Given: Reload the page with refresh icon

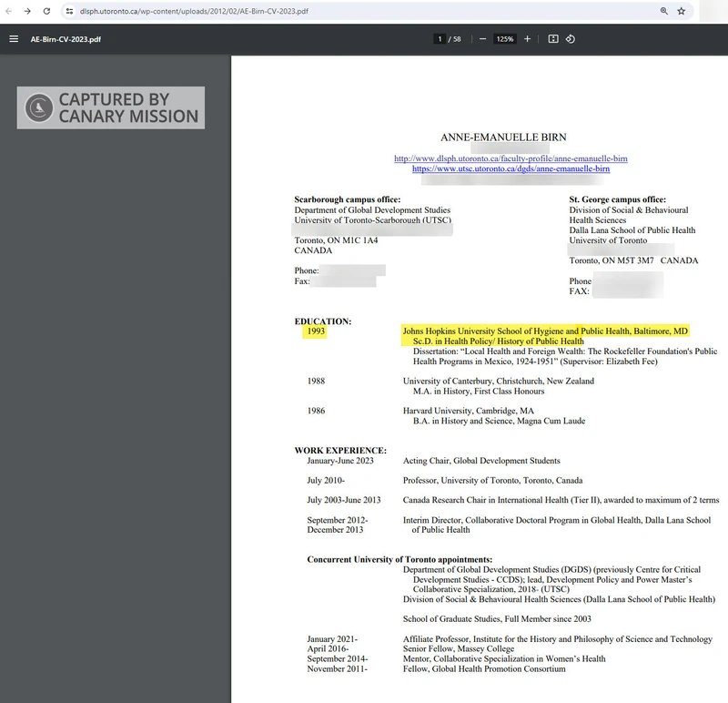Looking at the screenshot, I should [x=45, y=11].
